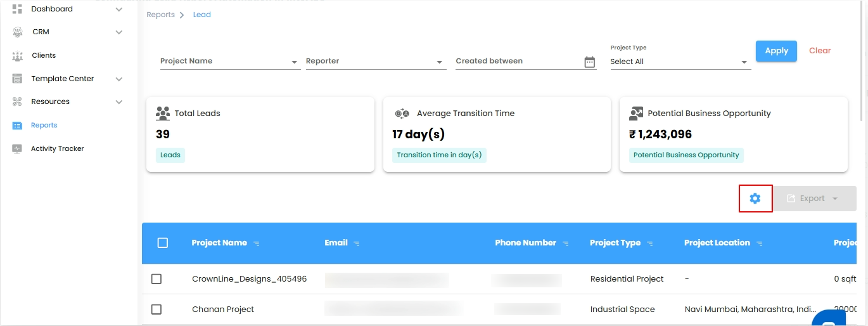868x326 pixels.
Task: Click the CrownLine_Designs_405496 project name
Action: coord(250,279)
